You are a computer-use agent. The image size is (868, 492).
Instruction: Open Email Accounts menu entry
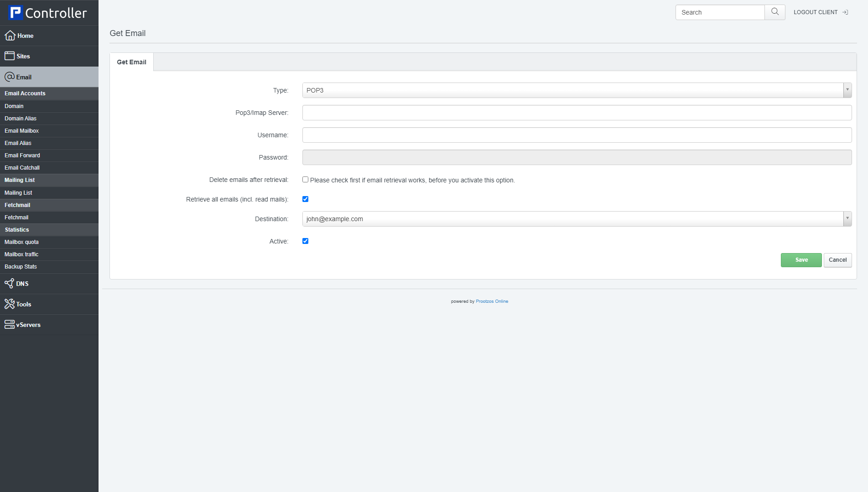tap(25, 93)
